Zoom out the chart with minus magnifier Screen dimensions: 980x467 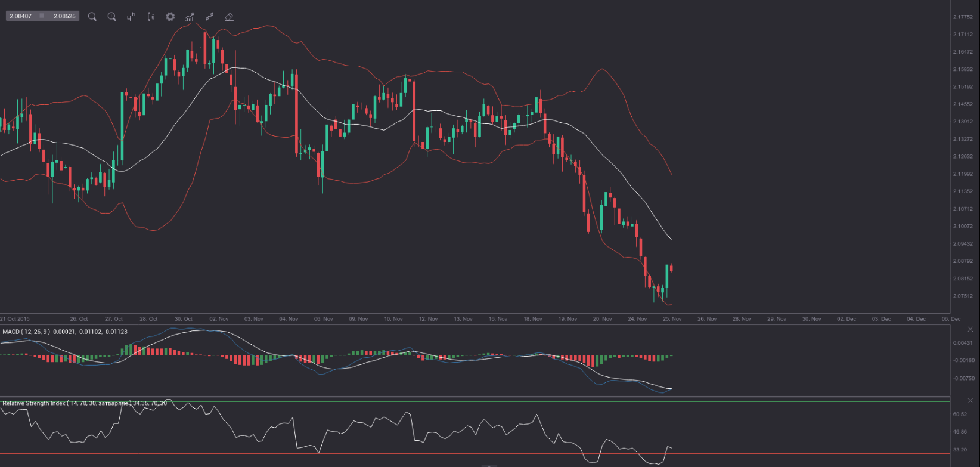click(92, 17)
